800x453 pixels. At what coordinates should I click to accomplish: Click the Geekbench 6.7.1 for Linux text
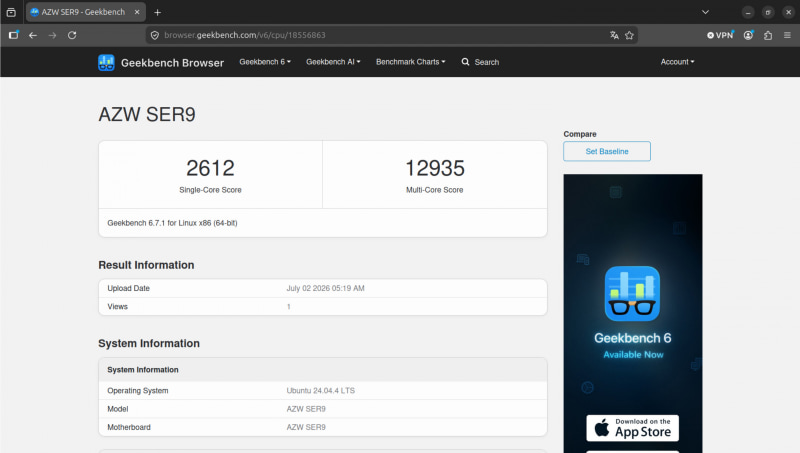coord(172,223)
